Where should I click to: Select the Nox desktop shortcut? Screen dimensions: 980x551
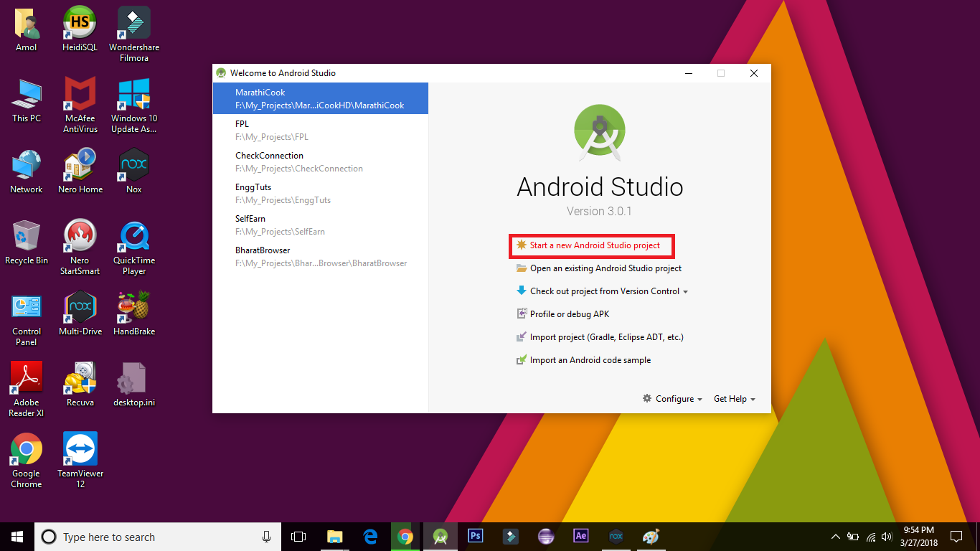pyautogui.click(x=134, y=171)
